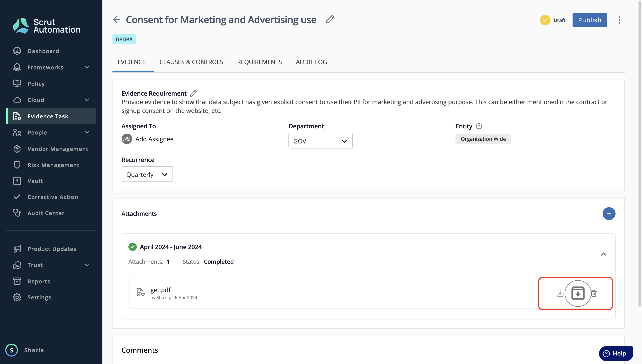Click the green completed check for April-June 2024

tap(133, 247)
